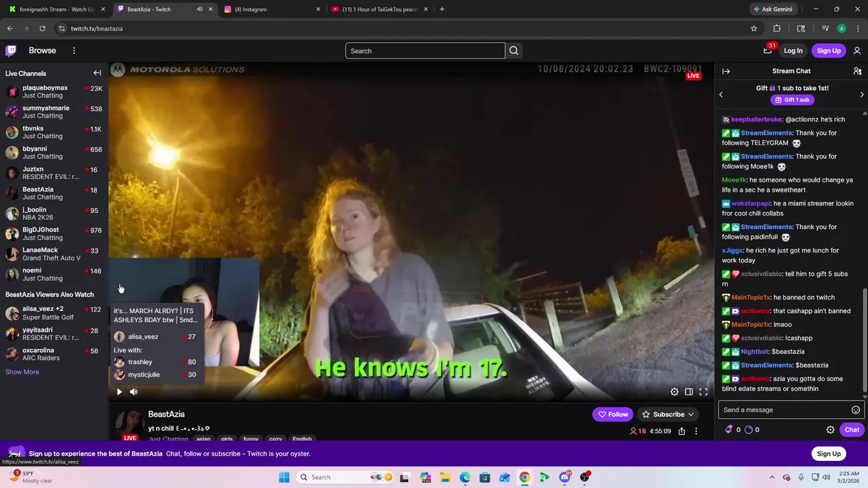868x488 pixels.
Task: Open the user profile icon in Twitch header
Action: click(857, 51)
